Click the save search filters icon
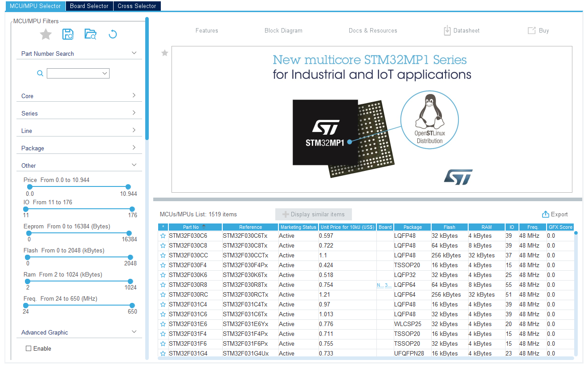This screenshot has width=588, height=368. (68, 34)
